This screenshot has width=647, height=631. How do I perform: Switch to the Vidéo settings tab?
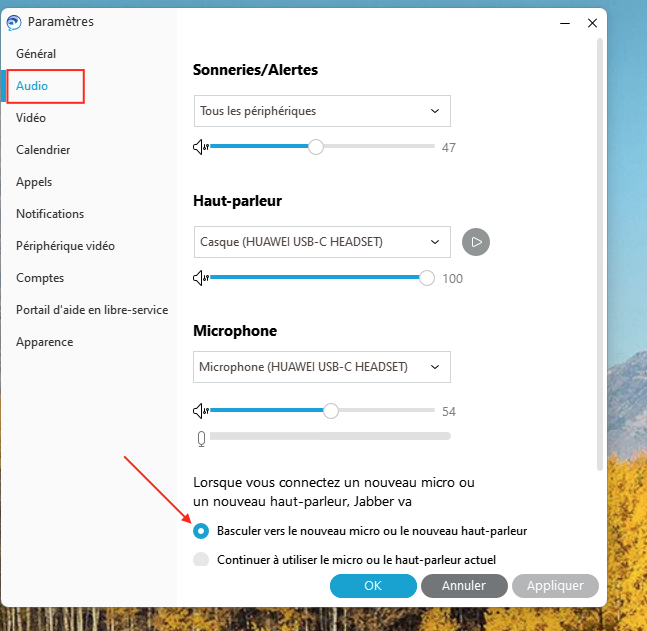point(31,118)
